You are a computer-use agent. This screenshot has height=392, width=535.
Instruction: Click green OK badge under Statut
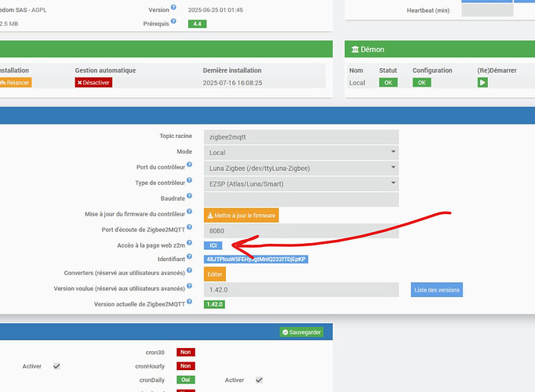(388, 82)
